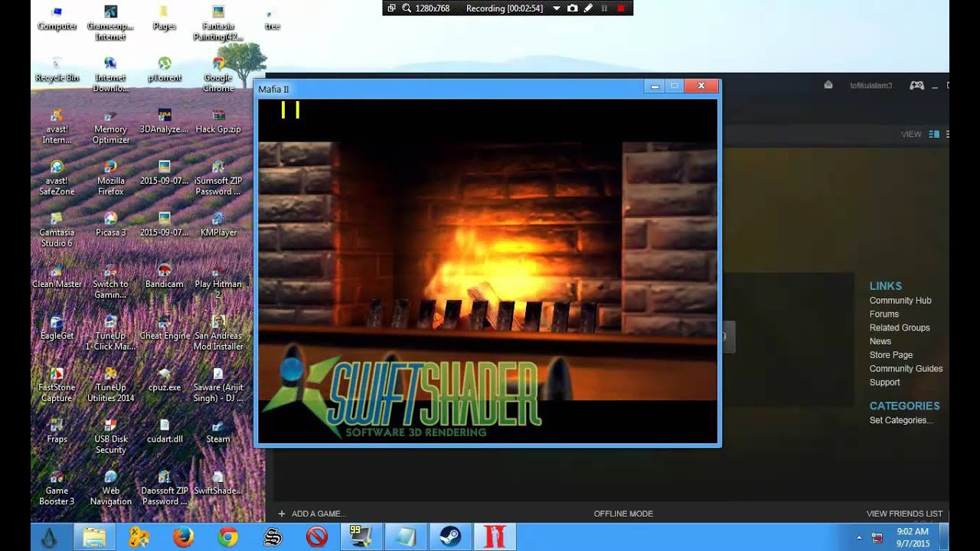This screenshot has height=551, width=980.
Task: Open the Store Page link in Steam
Action: tap(891, 355)
